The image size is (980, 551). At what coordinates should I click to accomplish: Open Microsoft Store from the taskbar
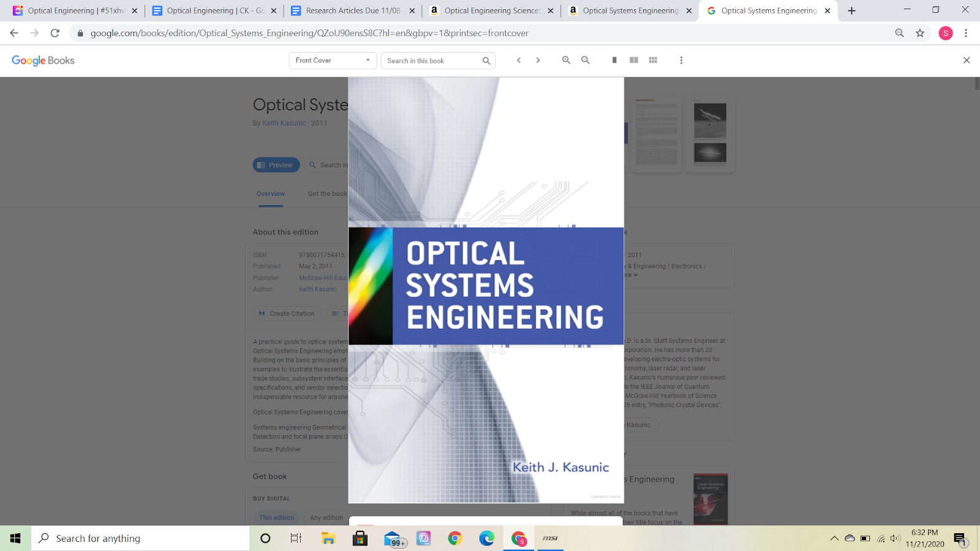(x=360, y=538)
